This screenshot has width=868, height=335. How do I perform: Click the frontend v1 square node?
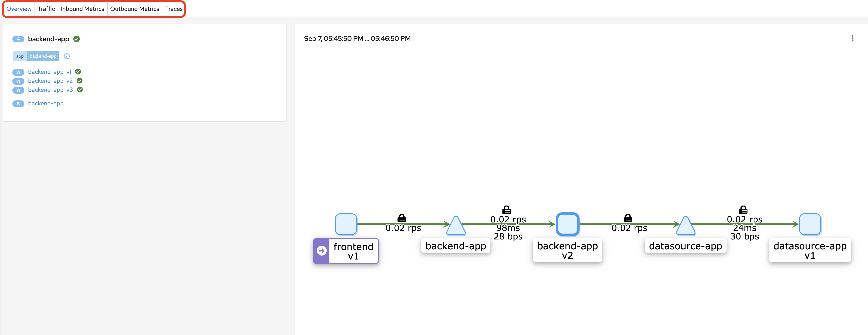pyautogui.click(x=346, y=224)
